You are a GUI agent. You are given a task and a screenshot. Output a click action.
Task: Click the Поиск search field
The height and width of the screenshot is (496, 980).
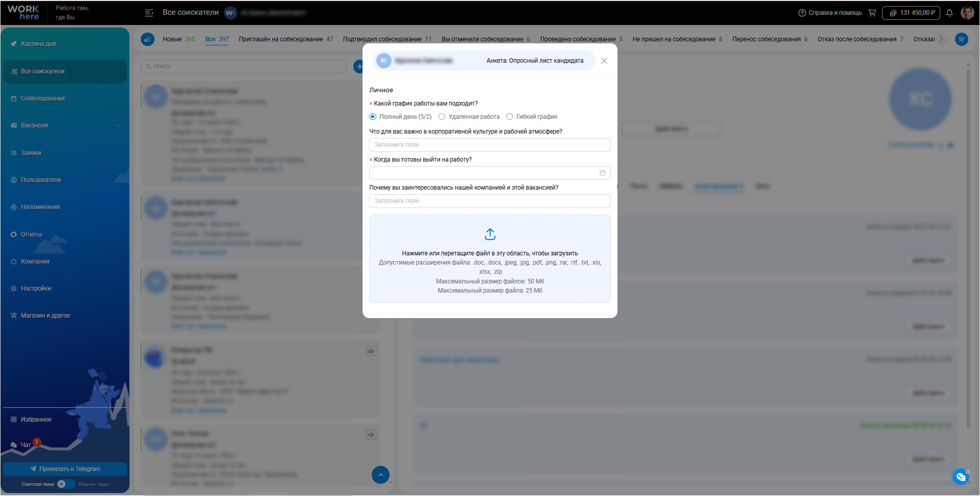pos(243,66)
